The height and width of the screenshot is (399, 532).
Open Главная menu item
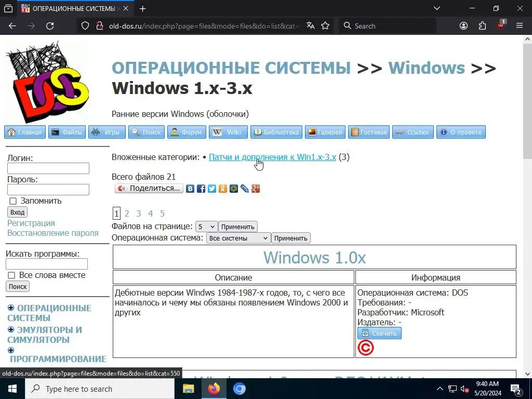coord(25,132)
